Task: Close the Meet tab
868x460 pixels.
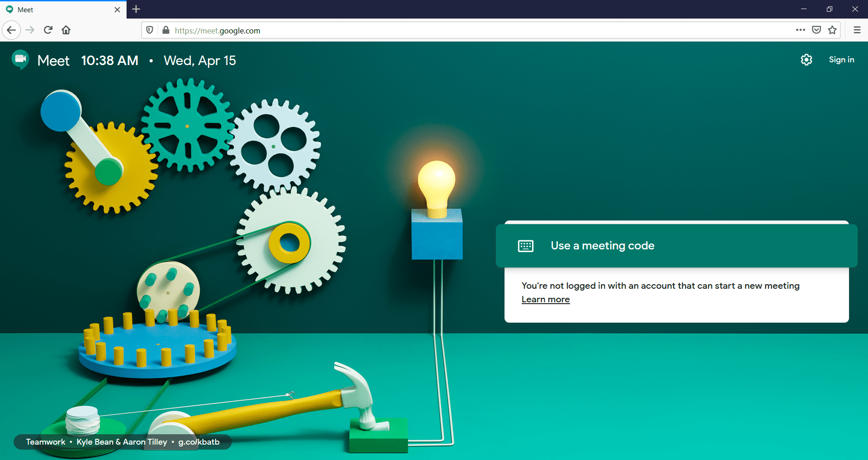Action: (118, 9)
